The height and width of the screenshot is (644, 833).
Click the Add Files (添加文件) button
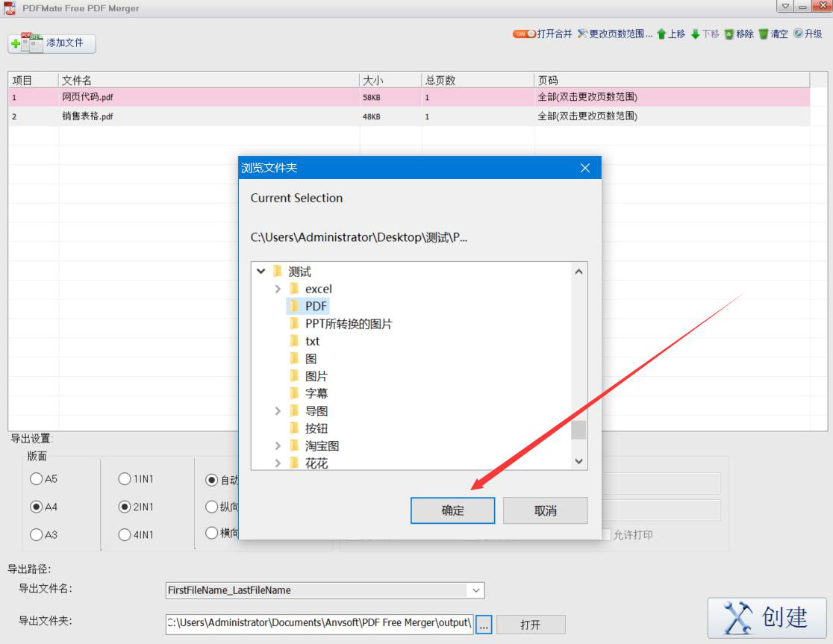pyautogui.click(x=52, y=43)
